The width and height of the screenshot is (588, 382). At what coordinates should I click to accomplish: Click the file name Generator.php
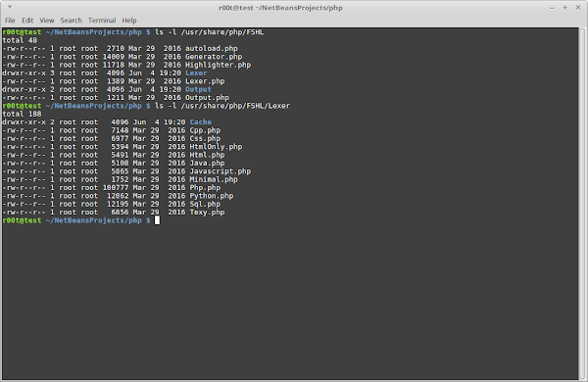(x=214, y=57)
